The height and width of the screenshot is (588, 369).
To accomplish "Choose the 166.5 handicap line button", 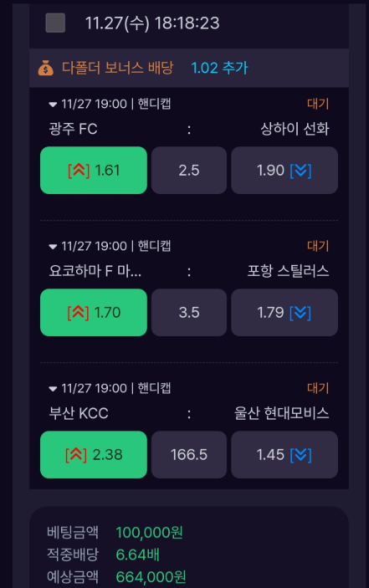I will click(x=189, y=454).
